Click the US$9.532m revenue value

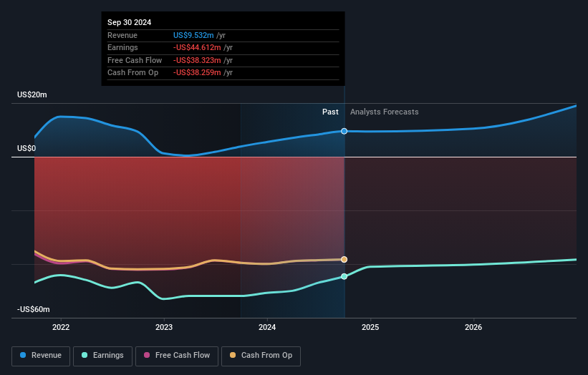tap(193, 35)
